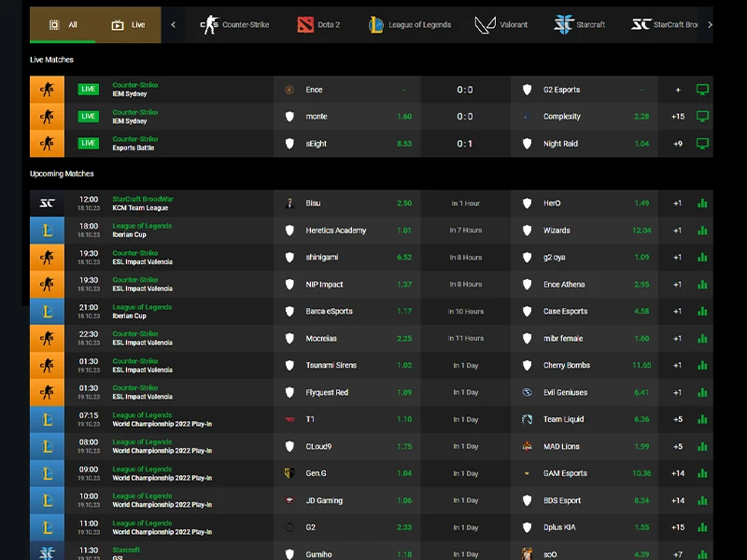Screen dimensions: 747x560
Task: Click League of Legends icon on Barca eSports row
Action: [x=48, y=312]
